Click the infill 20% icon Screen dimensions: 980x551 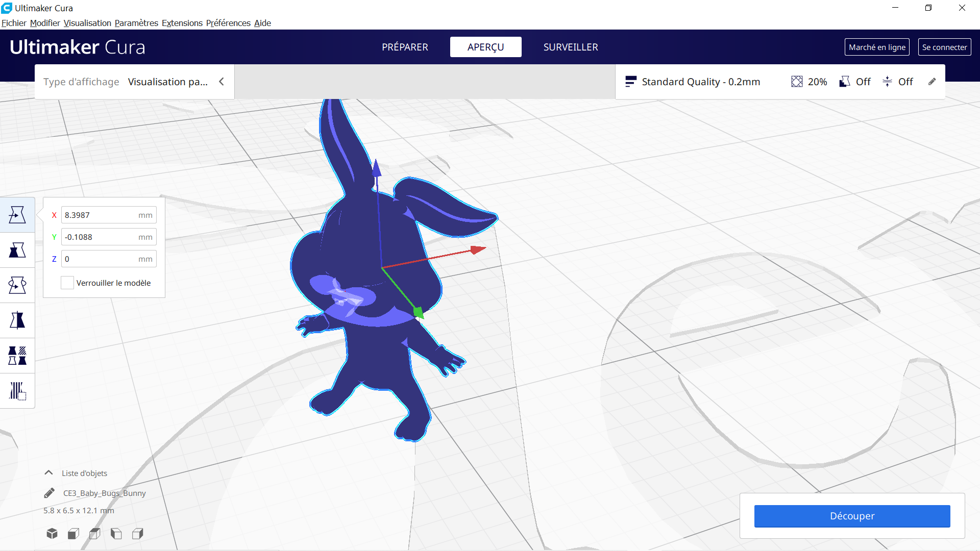797,82
